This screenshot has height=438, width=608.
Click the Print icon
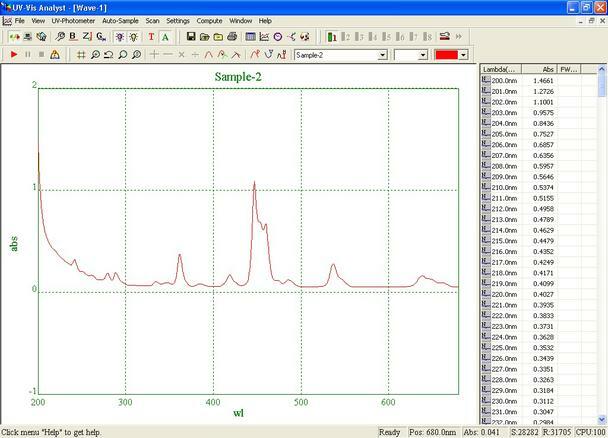[x=232, y=37]
